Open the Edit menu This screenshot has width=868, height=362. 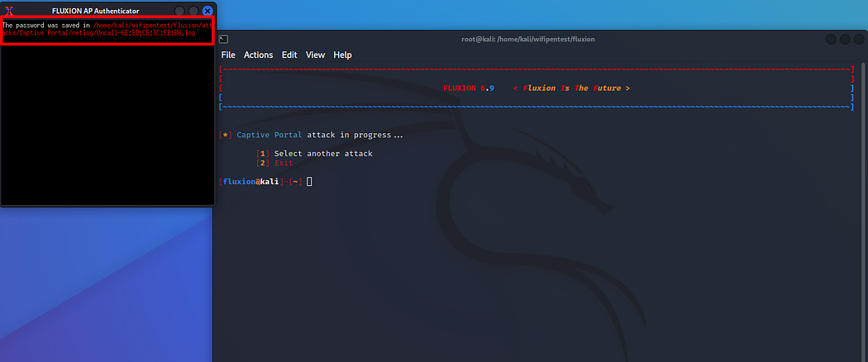(x=289, y=55)
